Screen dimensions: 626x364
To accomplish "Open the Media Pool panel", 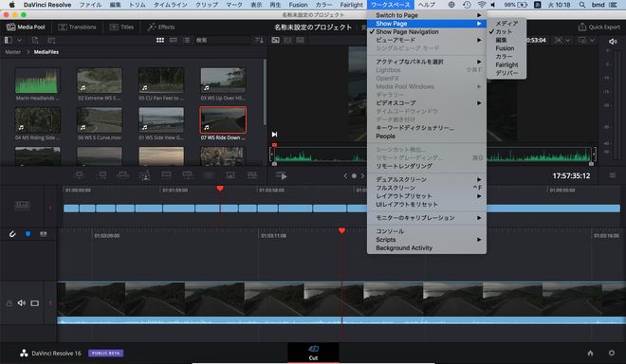I will point(26,27).
